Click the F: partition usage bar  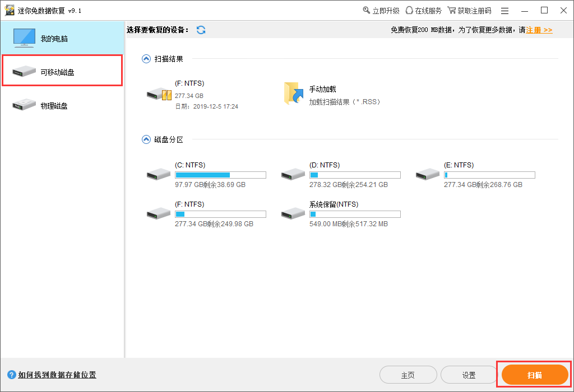point(220,214)
